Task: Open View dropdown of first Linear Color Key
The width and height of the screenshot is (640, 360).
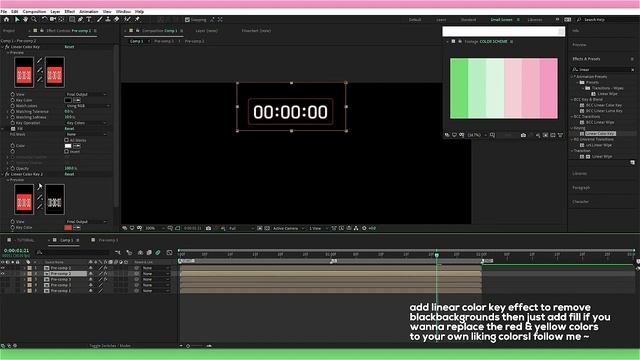Action: (x=87, y=94)
